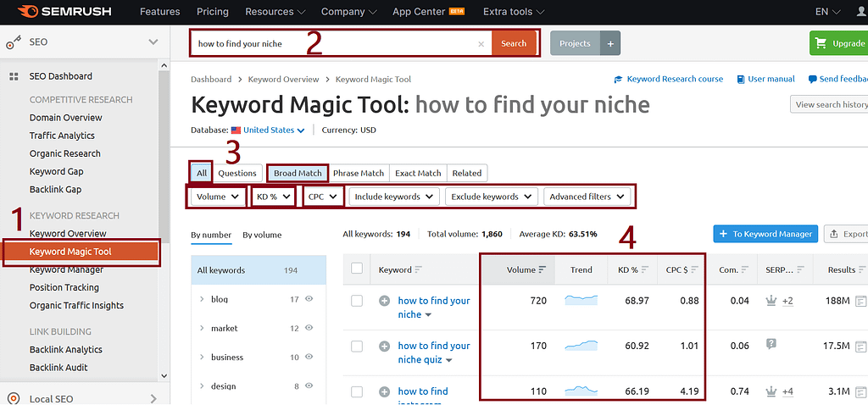Click the Com. column sort icon
The height and width of the screenshot is (405, 868).
[x=745, y=270]
